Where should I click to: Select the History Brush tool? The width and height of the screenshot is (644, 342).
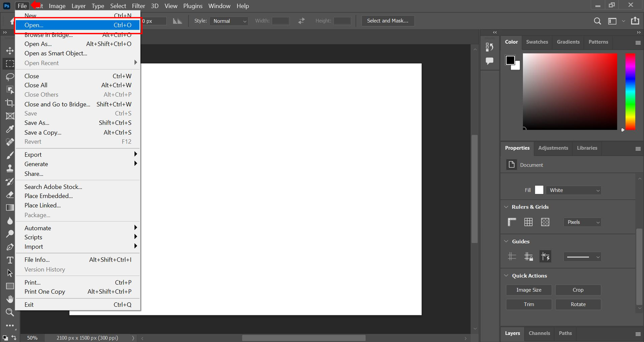10,181
